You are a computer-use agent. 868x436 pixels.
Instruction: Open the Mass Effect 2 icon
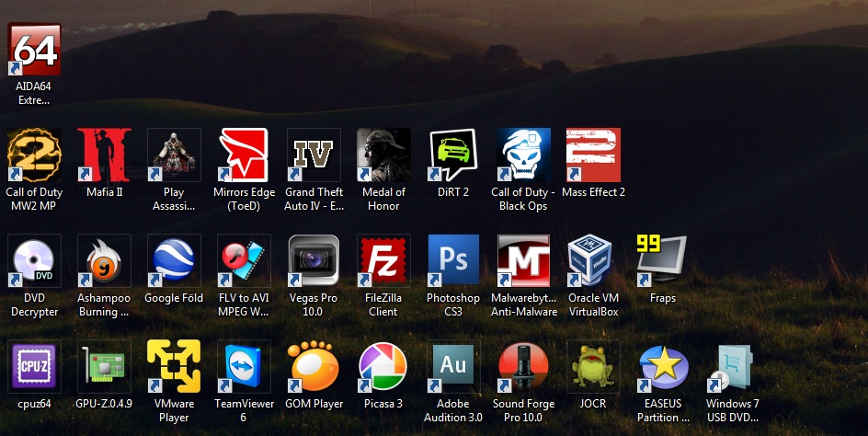point(593,155)
